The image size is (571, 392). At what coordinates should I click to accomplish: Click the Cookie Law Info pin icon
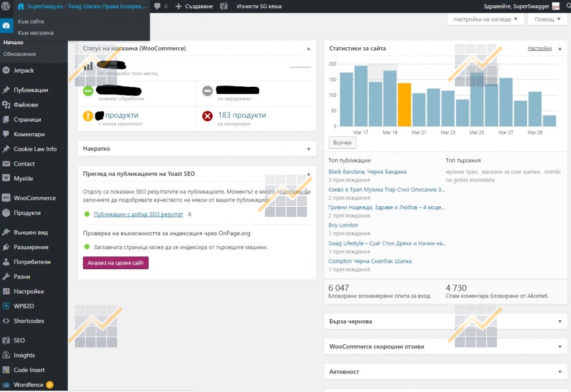(6, 149)
